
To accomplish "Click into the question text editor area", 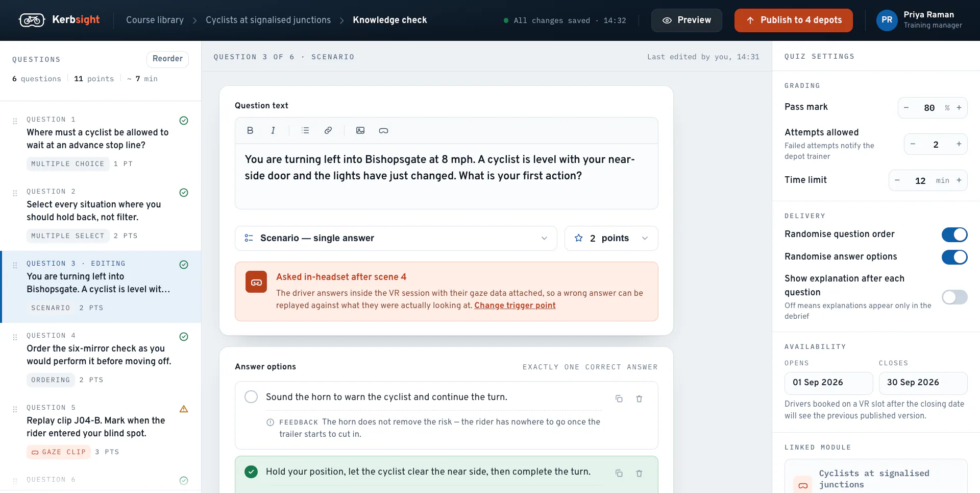I will (x=447, y=176).
